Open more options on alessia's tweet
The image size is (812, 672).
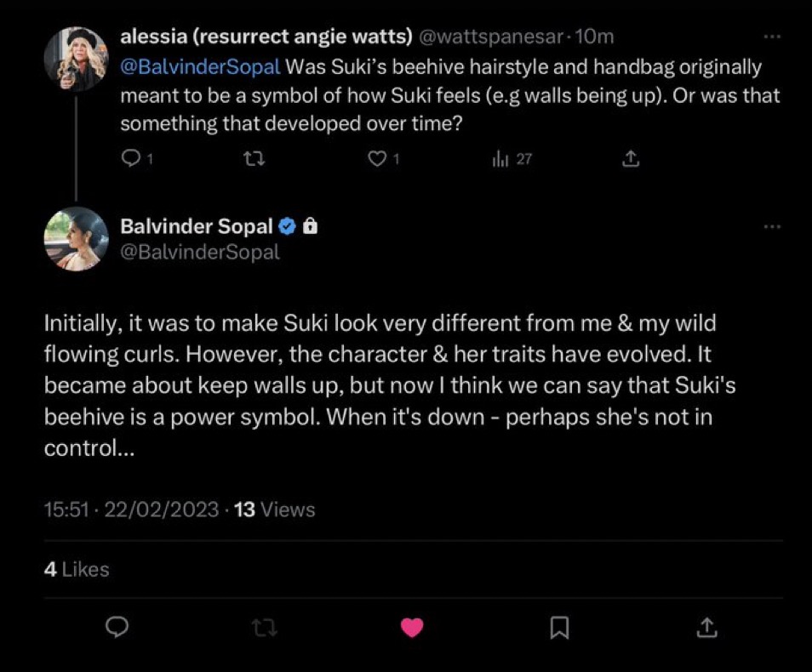[x=771, y=37]
